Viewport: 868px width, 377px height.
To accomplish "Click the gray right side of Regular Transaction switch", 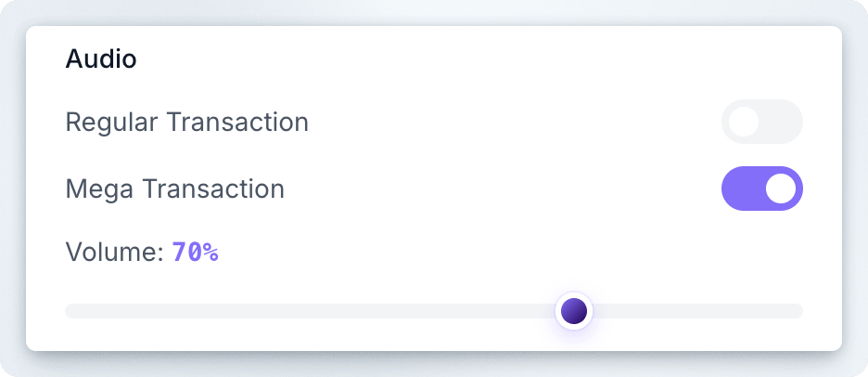I will [x=784, y=122].
